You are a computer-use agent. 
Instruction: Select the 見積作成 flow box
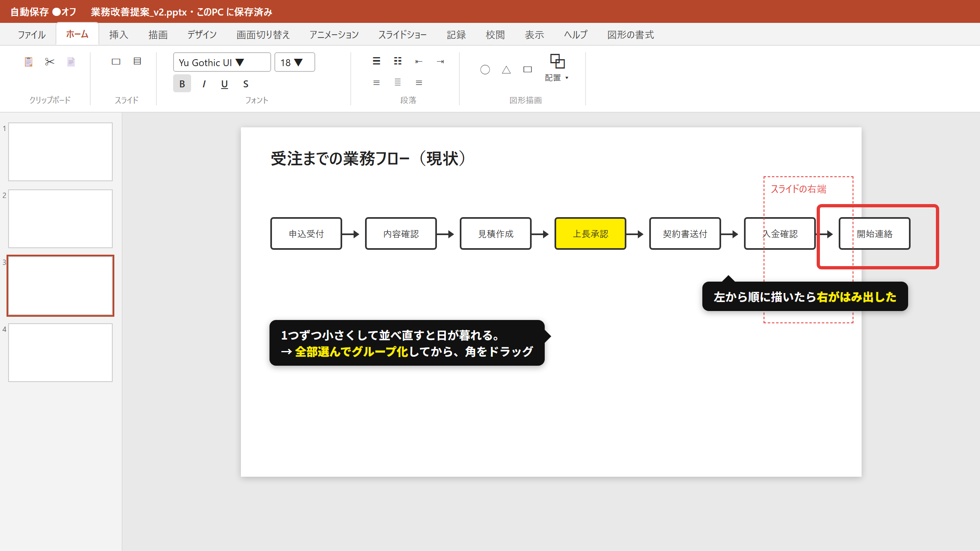tap(496, 233)
